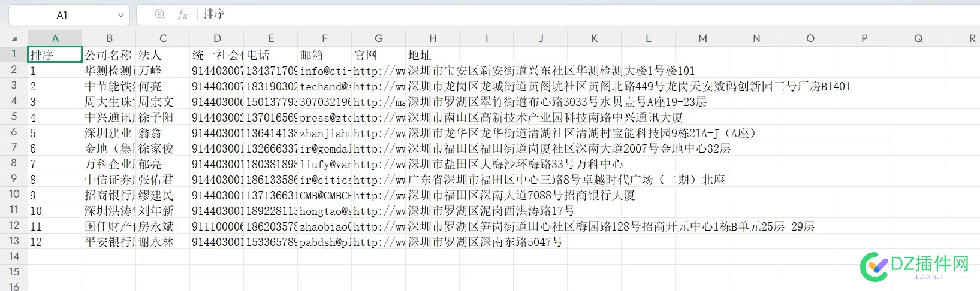Select the address 深圳市罗湖区深南东路5047号
Image resolution: width=980 pixels, height=291 pixels.
tap(485, 242)
